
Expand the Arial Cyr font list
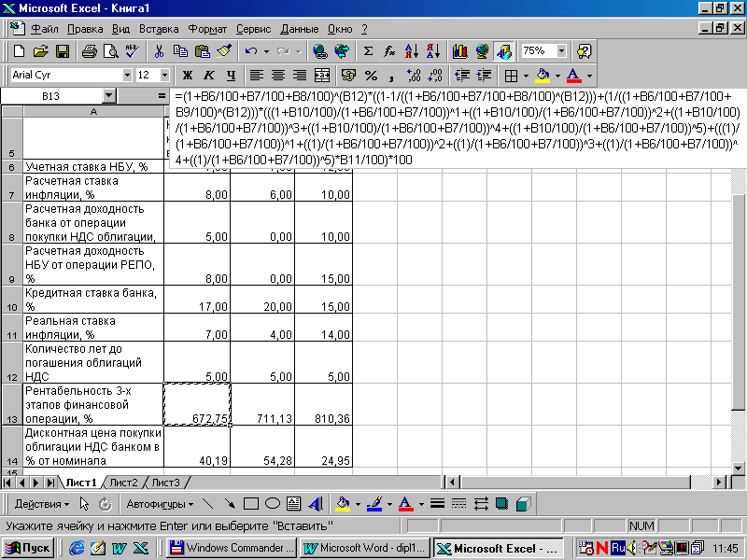pyautogui.click(x=127, y=76)
